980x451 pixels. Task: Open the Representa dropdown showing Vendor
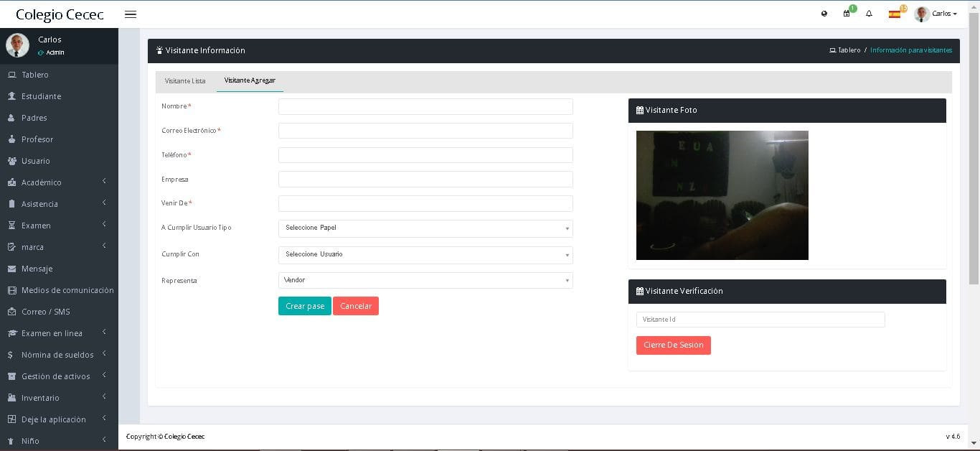point(425,280)
